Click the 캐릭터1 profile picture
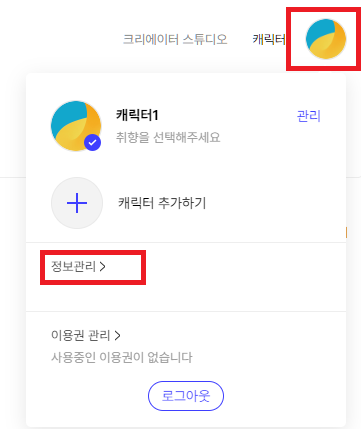Screen dimensions: 361x429 click(x=76, y=126)
